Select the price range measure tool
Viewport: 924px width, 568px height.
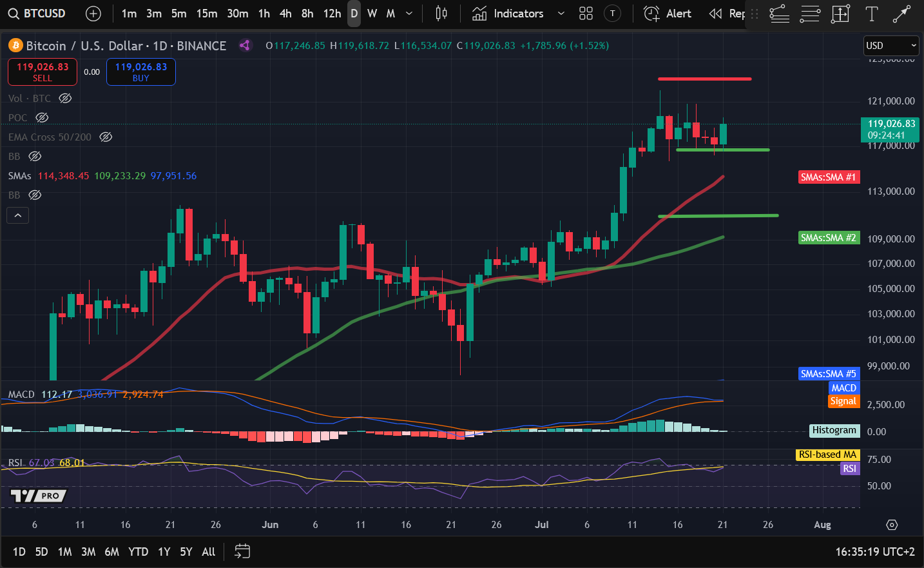pyautogui.click(x=840, y=14)
